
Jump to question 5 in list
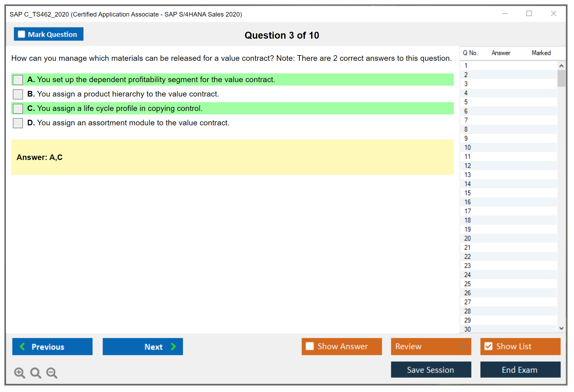coord(466,102)
